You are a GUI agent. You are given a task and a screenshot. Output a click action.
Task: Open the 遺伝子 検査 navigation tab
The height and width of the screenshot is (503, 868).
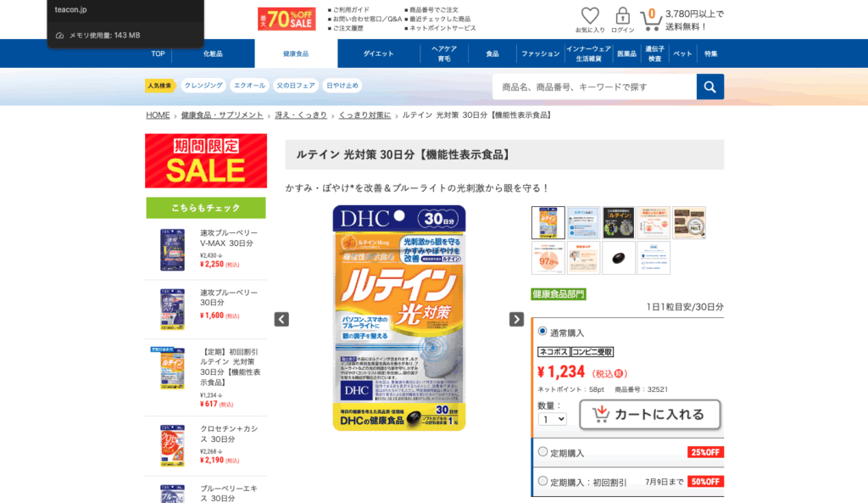[655, 53]
